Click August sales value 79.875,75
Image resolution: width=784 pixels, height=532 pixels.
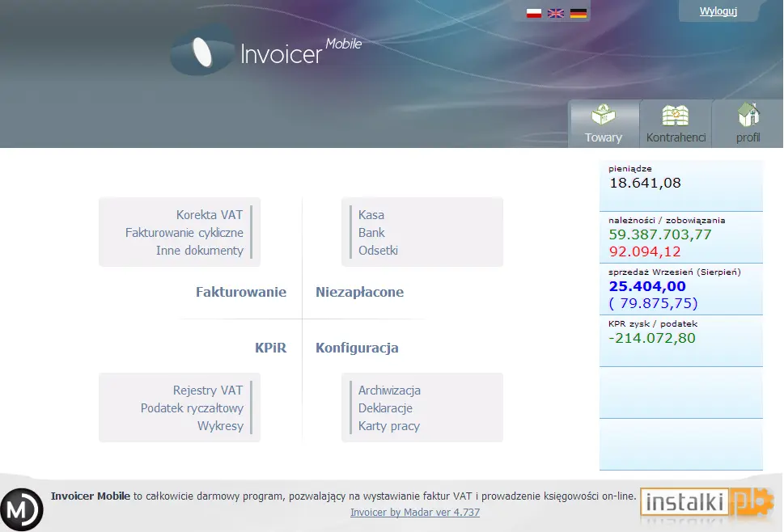(653, 303)
